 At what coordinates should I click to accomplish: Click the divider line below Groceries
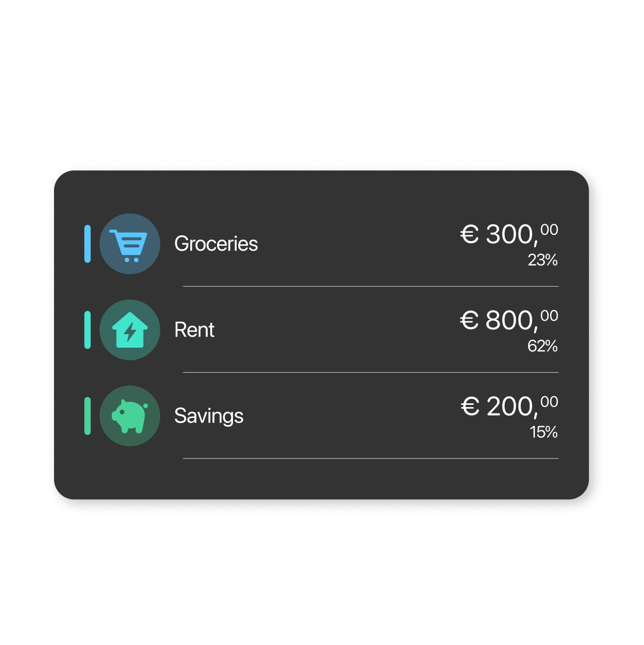point(371,286)
